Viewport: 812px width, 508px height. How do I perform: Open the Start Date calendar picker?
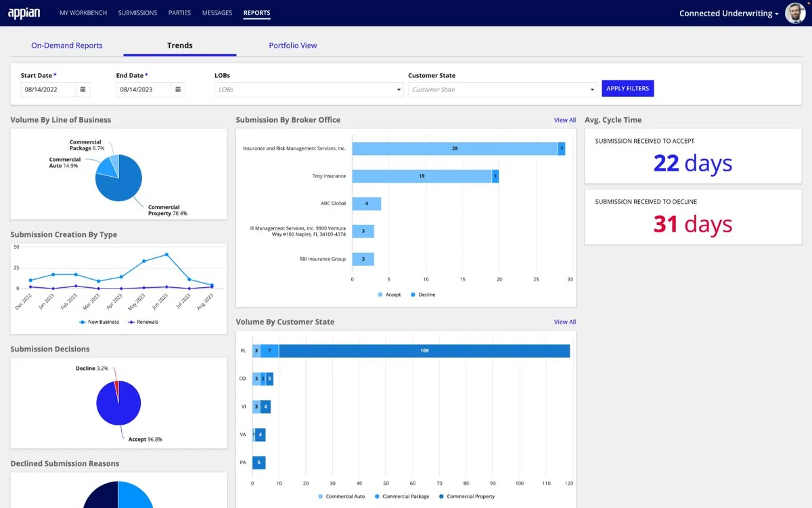pyautogui.click(x=83, y=89)
